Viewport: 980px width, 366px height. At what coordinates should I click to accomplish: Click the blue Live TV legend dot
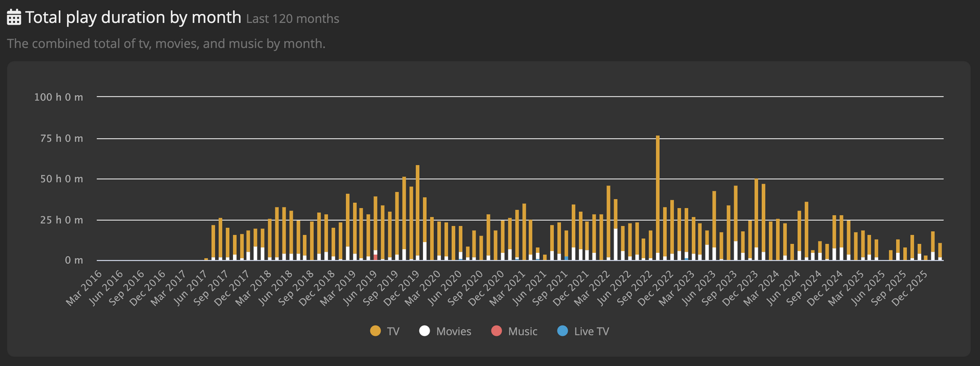(563, 331)
